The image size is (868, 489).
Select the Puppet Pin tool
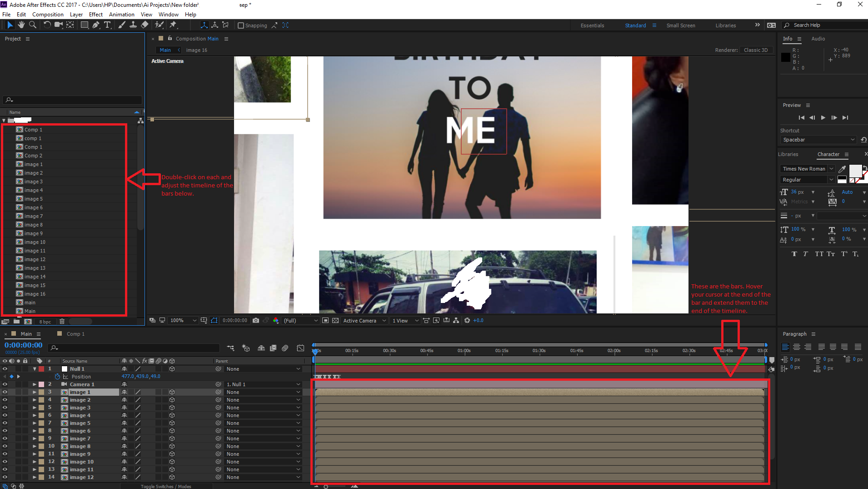173,25
